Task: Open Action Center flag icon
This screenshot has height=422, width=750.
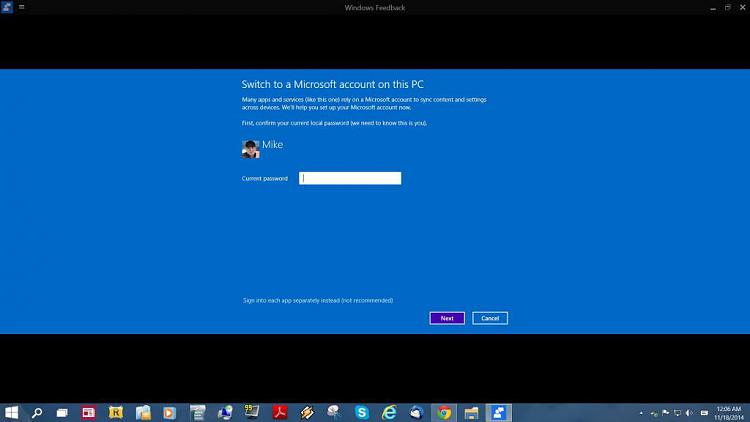Action: click(x=665, y=413)
